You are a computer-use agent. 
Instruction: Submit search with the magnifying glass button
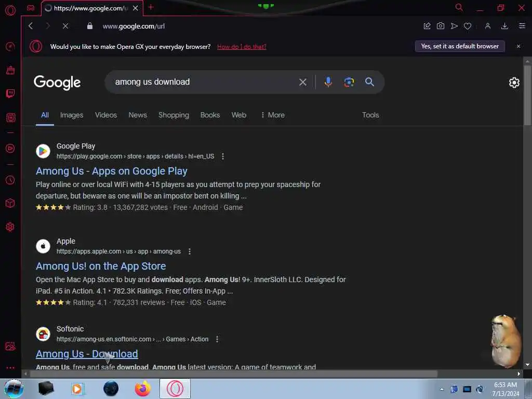(369, 82)
